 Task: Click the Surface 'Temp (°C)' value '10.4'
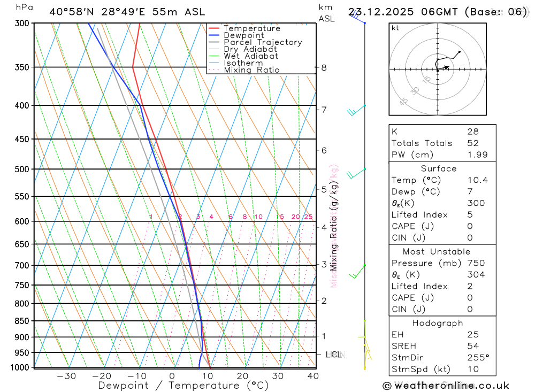coord(478,180)
